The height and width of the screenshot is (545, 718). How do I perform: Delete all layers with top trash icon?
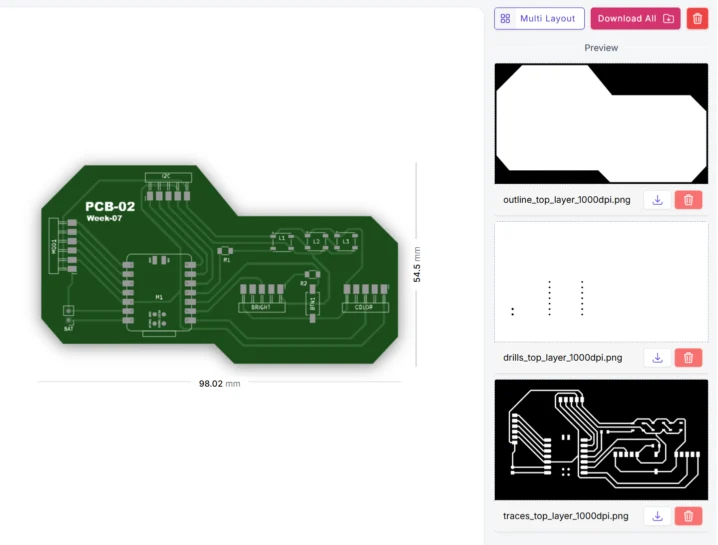pos(697,18)
